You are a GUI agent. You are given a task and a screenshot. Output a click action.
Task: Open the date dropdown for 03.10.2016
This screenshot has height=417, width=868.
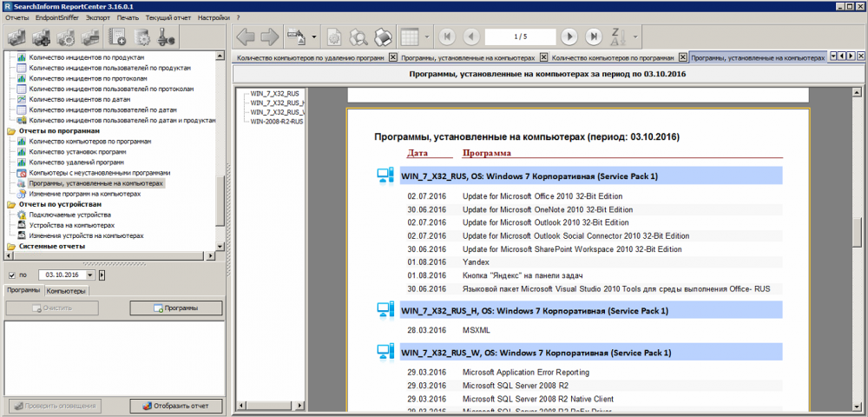click(x=91, y=275)
